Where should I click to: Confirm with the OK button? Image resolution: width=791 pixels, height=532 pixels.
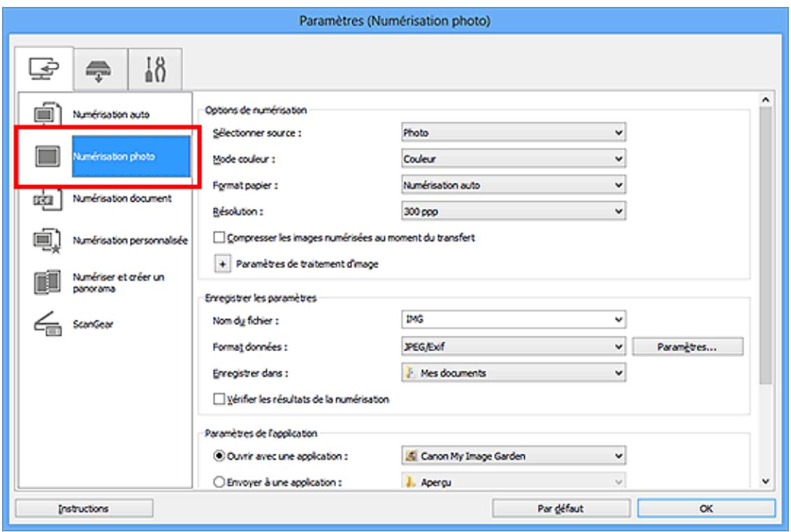(706, 508)
